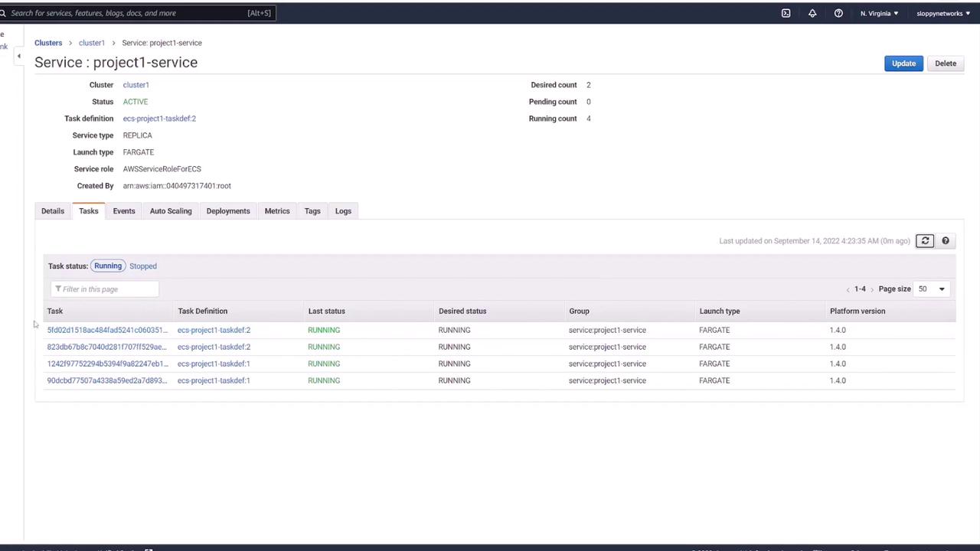980x551 pixels.
Task: Click the Filter in this page field
Action: pyautogui.click(x=105, y=289)
